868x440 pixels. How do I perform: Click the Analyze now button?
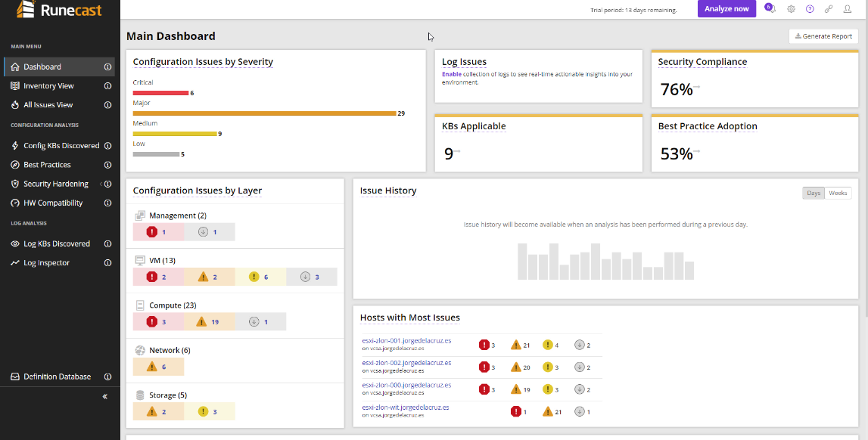click(726, 9)
